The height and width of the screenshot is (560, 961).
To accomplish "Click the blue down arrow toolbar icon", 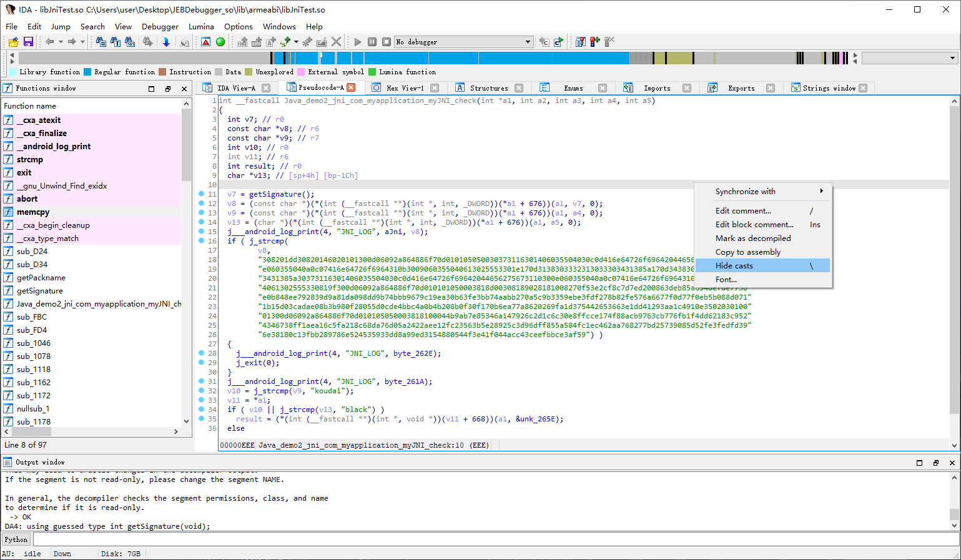I will coord(166,42).
